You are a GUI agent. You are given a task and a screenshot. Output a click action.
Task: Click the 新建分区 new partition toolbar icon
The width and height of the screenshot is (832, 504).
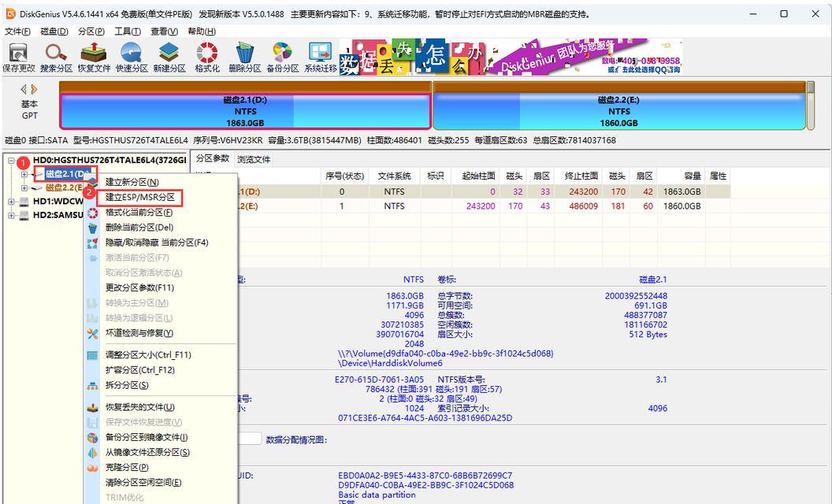(169, 57)
